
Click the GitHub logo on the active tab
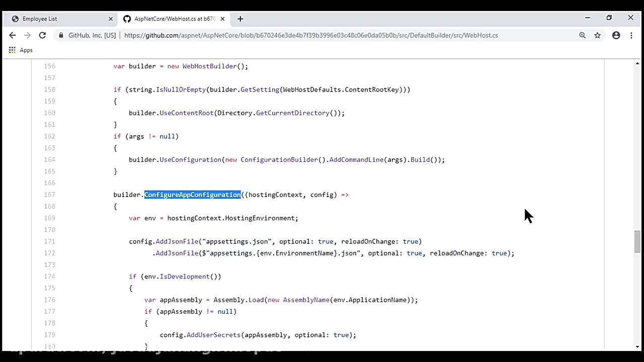pos(127,19)
